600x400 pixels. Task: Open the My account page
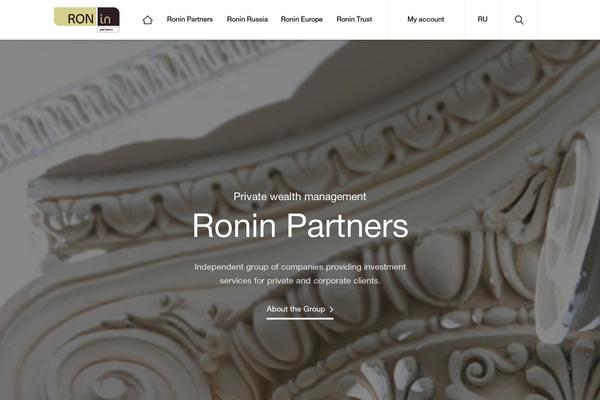pyautogui.click(x=426, y=19)
